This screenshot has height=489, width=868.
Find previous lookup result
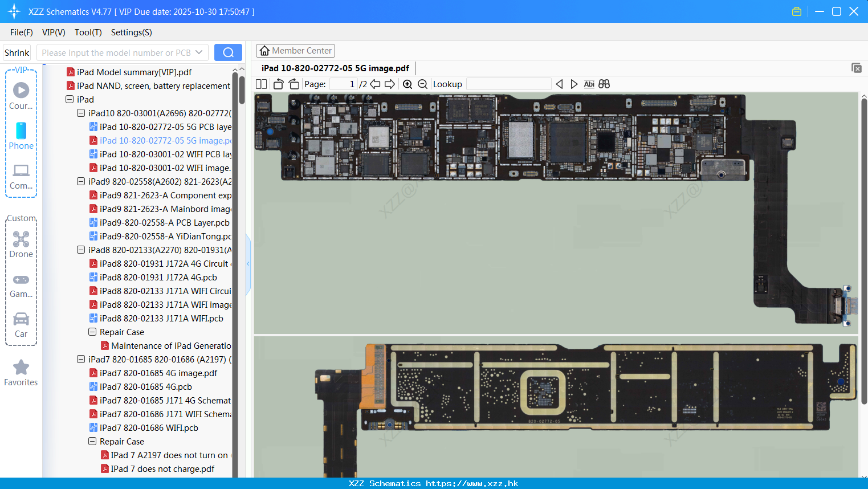pos(559,84)
